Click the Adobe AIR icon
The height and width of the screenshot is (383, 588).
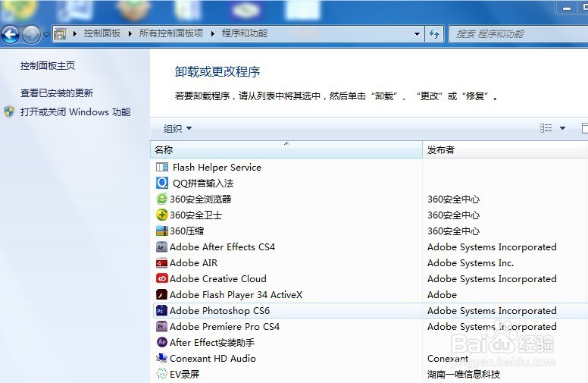click(161, 263)
